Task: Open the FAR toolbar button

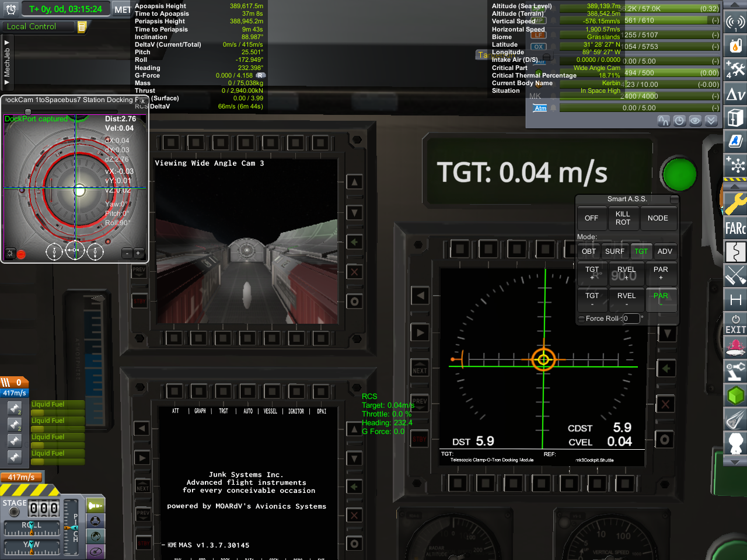Action: [x=735, y=228]
